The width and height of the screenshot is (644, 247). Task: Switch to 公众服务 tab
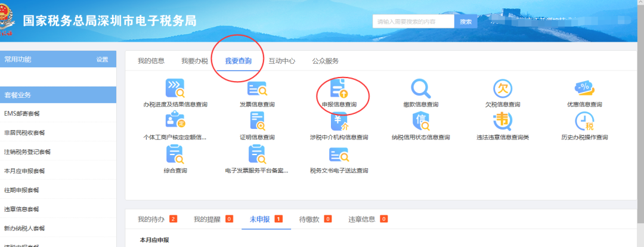326,61
